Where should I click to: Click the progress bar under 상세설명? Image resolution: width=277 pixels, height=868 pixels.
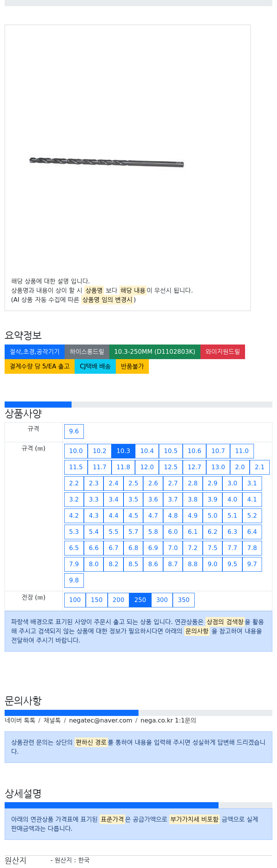(x=138, y=805)
